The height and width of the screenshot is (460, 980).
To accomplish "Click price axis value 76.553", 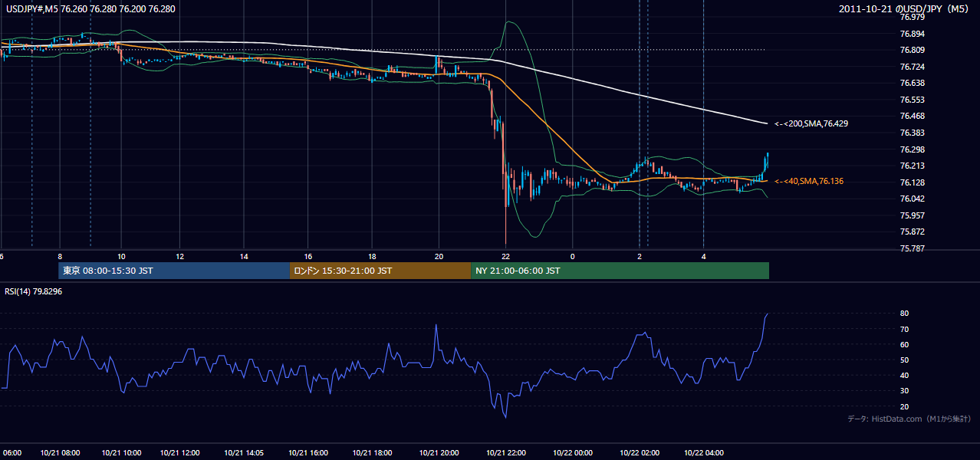I will (x=911, y=100).
